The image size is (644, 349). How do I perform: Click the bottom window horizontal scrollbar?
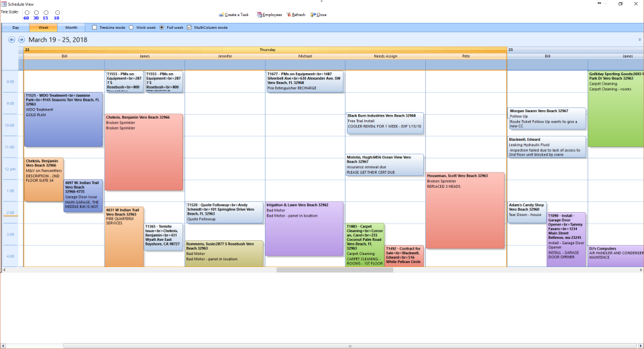pos(350,346)
